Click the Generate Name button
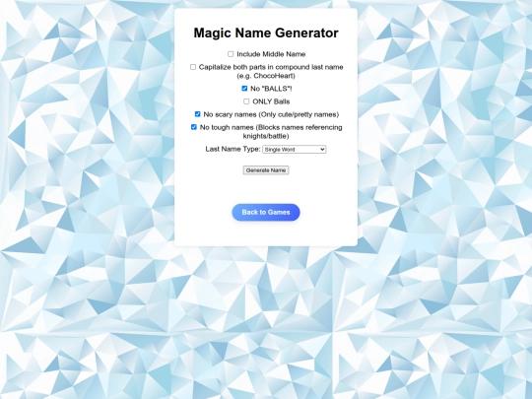The width and height of the screenshot is (532, 399). coord(266,170)
